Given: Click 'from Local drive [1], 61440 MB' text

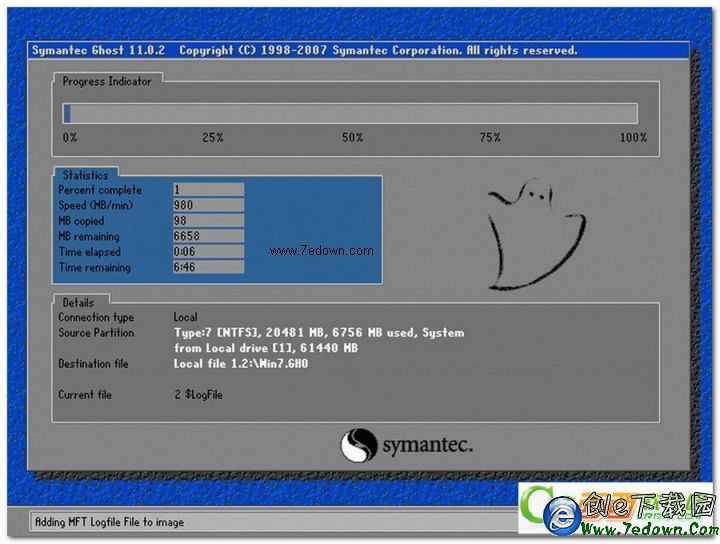Looking at the screenshot, I should pyautogui.click(x=266, y=348).
